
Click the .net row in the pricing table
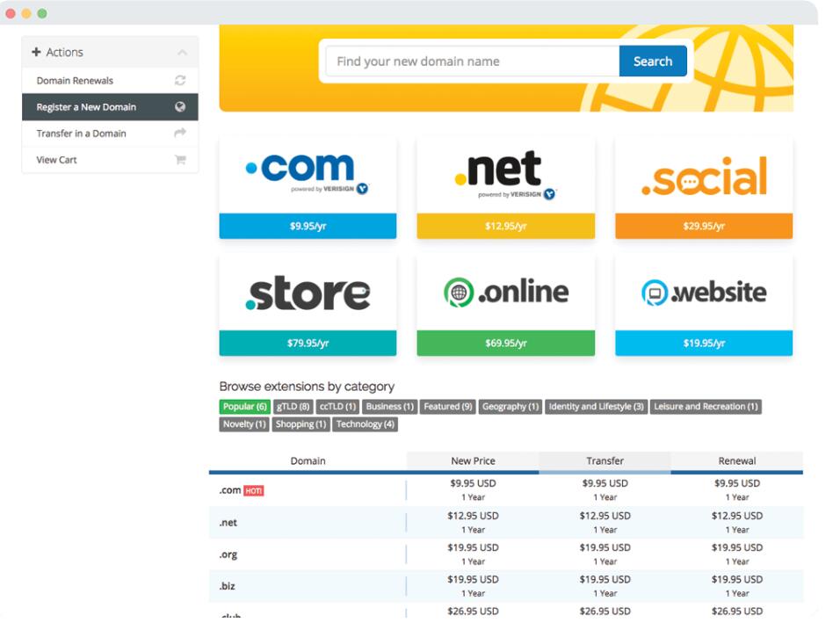(x=506, y=522)
